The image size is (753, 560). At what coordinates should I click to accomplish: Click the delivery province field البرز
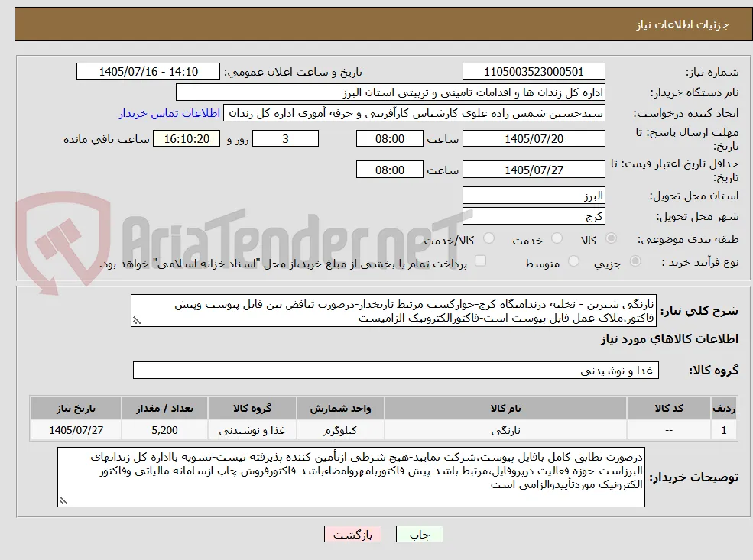point(534,196)
